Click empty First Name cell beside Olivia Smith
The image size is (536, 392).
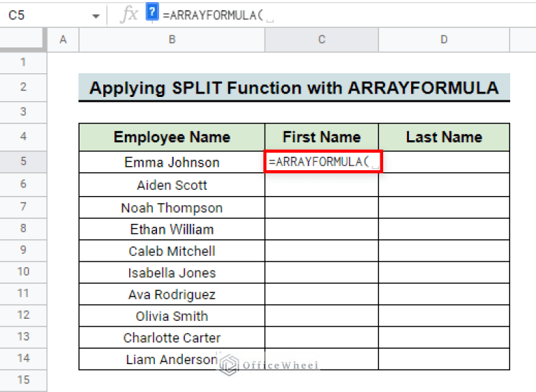322,316
